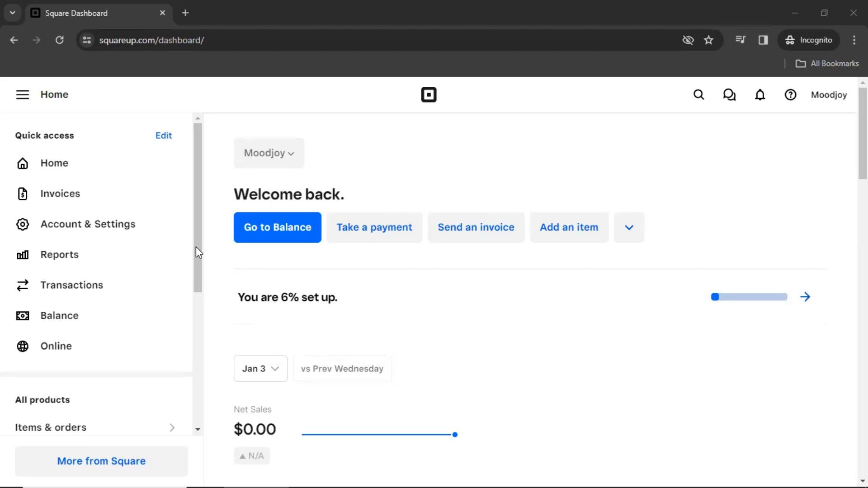Click the Home navigation link
Screen dimensions: 868x488
pyautogui.click(x=54, y=163)
